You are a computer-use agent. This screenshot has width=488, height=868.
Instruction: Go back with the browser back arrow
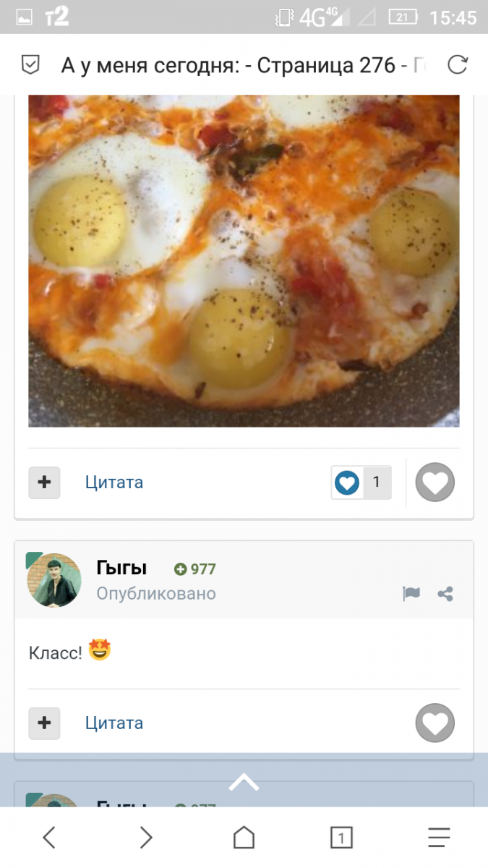click(49, 838)
